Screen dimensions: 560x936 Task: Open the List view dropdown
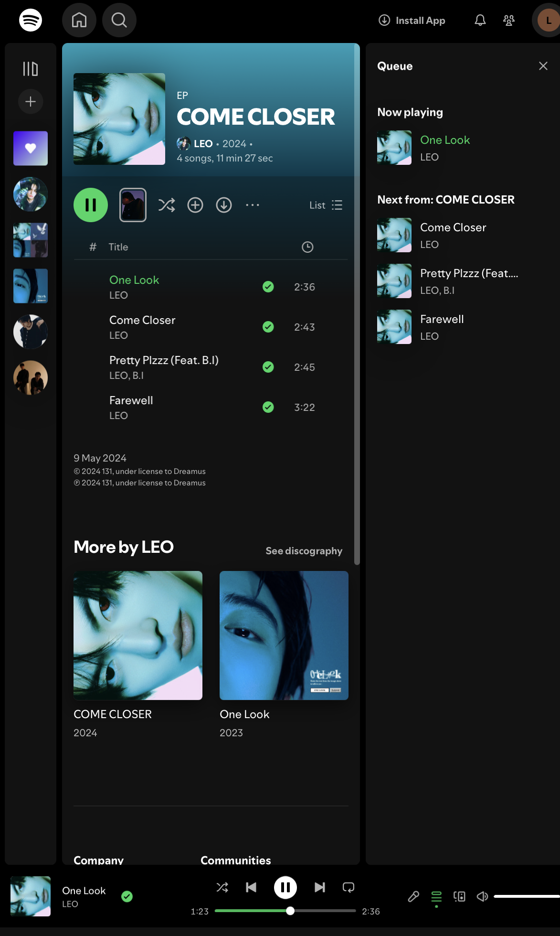coord(326,205)
